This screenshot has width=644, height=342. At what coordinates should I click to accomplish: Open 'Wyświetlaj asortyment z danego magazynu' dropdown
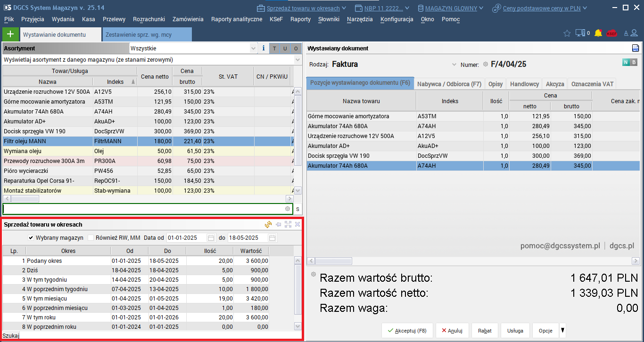coord(297,60)
